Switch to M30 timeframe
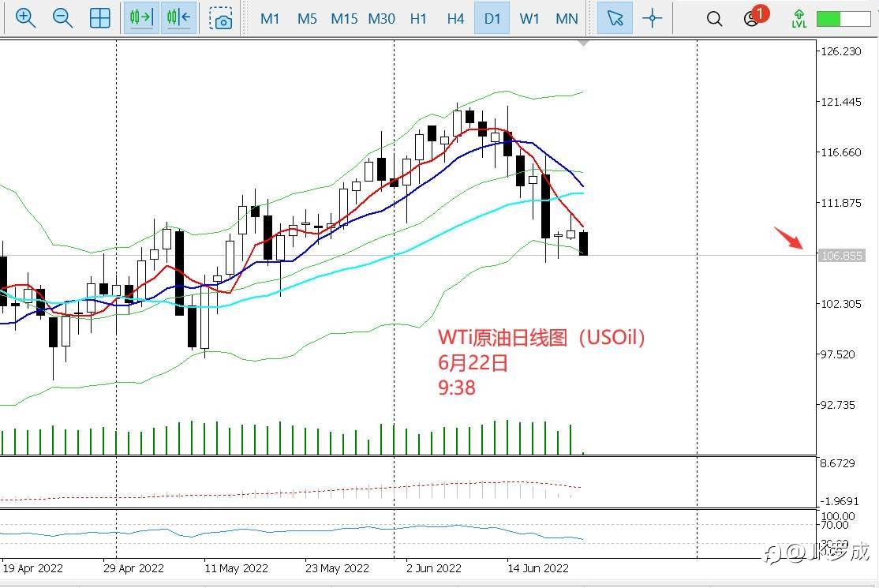The width and height of the screenshot is (879, 588). click(x=381, y=18)
